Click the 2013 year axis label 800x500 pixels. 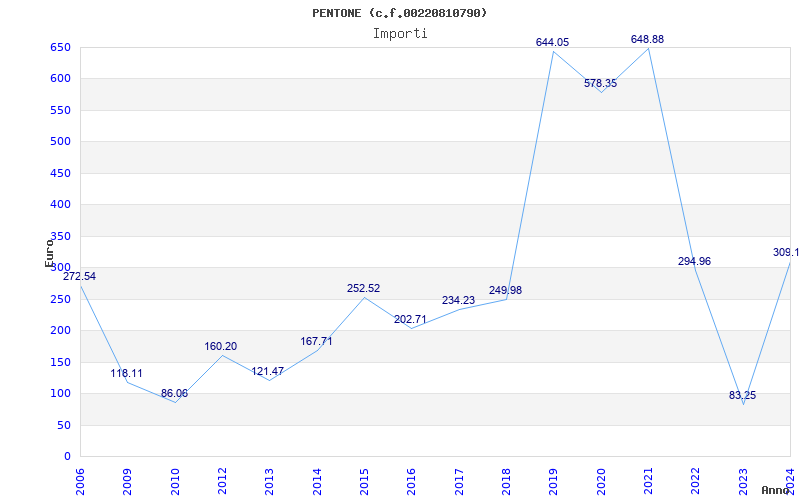(x=269, y=482)
